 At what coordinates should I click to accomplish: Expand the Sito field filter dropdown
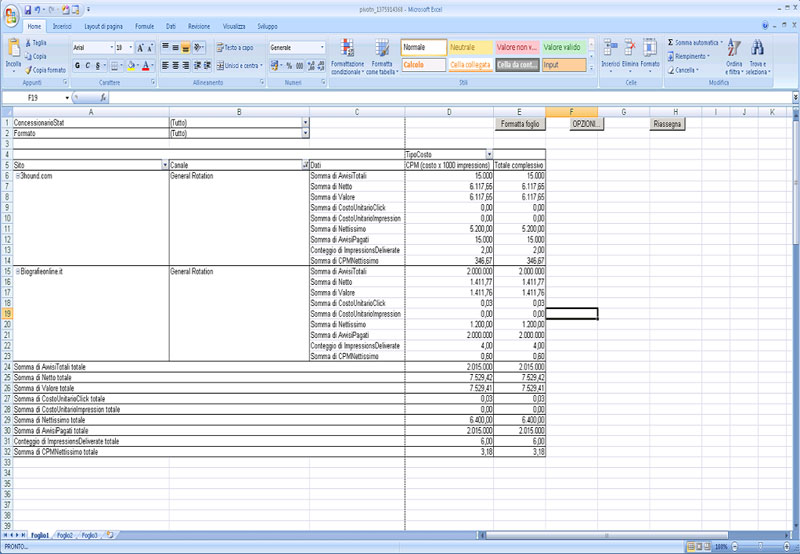pos(165,164)
